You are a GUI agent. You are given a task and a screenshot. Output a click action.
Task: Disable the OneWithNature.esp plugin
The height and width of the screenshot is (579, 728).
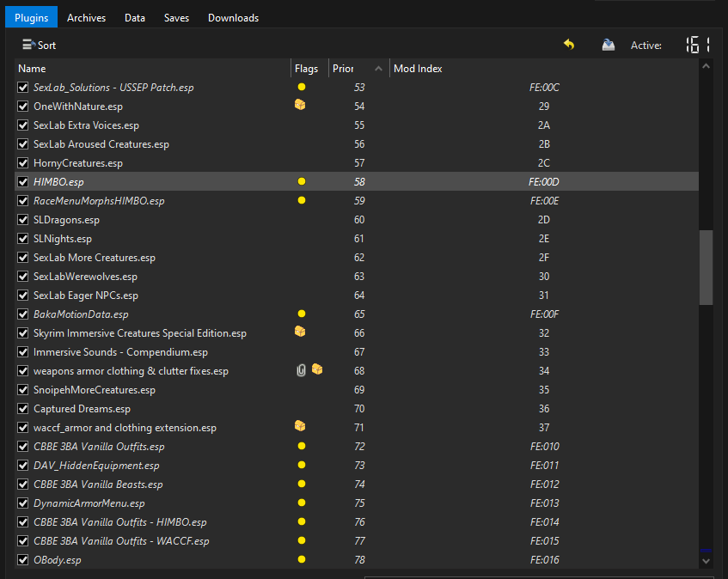pyautogui.click(x=22, y=107)
